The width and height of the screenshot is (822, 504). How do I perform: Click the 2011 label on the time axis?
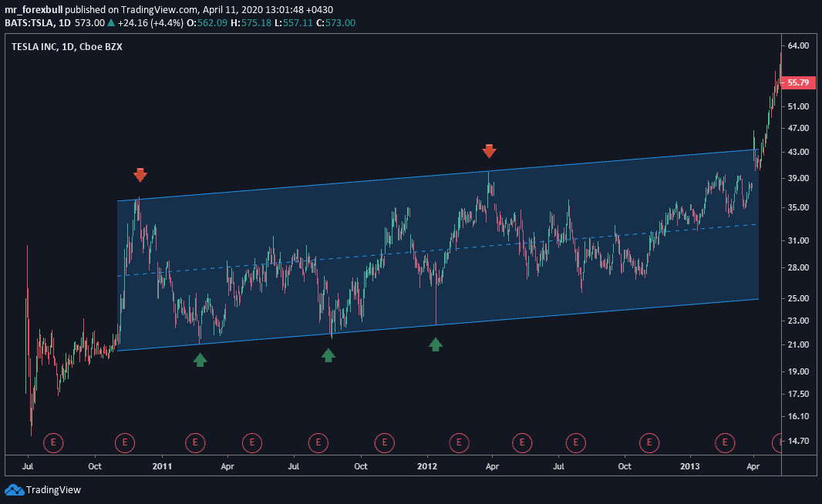(x=162, y=466)
